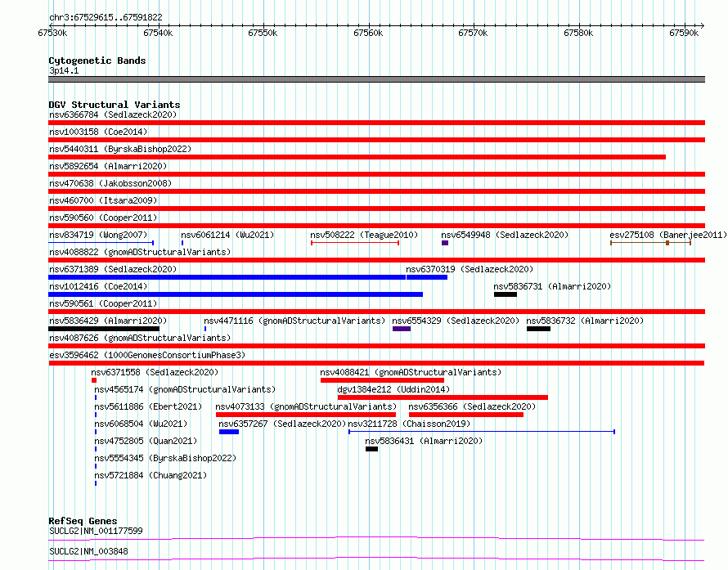Screen dimensions: 728x570
Task: Open nsv5440311 (ByrskaBishop2022) variant label
Action: [x=120, y=149]
